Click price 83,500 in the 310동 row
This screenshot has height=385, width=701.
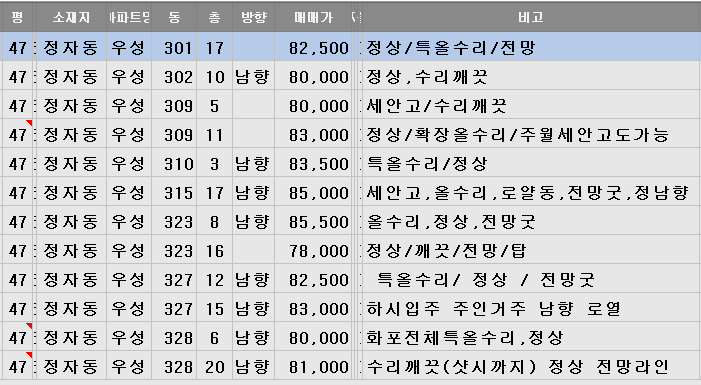pyautogui.click(x=318, y=164)
